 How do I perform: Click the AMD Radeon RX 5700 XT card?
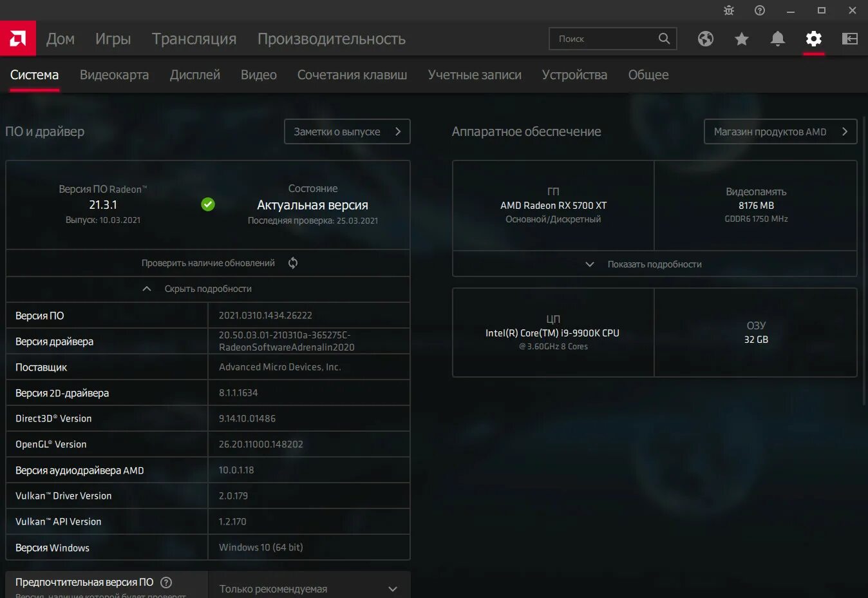(x=553, y=206)
